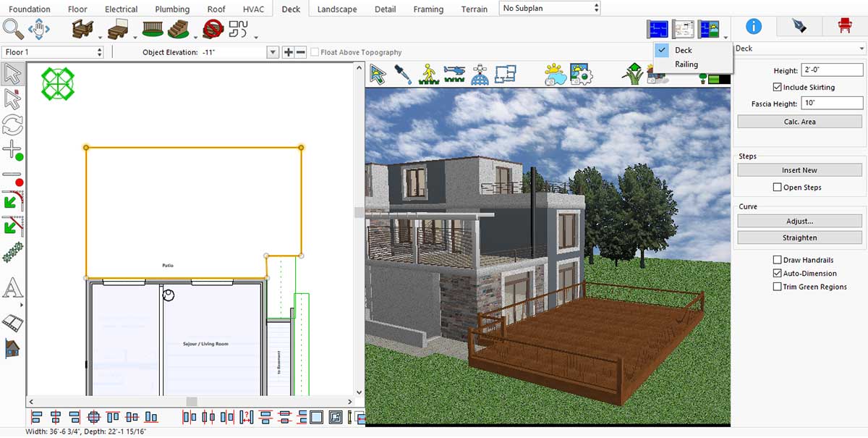Click the Height input field
The height and width of the screenshot is (438, 868).
tap(832, 70)
